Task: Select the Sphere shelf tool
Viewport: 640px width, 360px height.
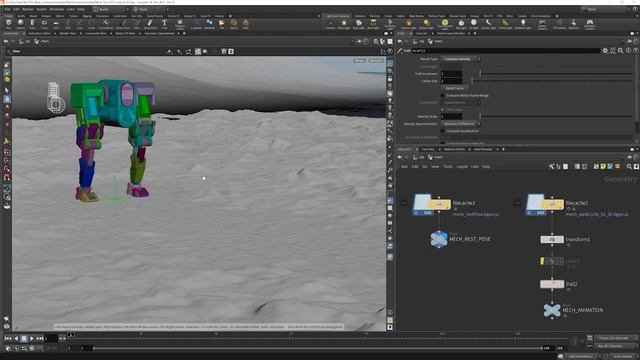Action: (x=20, y=24)
